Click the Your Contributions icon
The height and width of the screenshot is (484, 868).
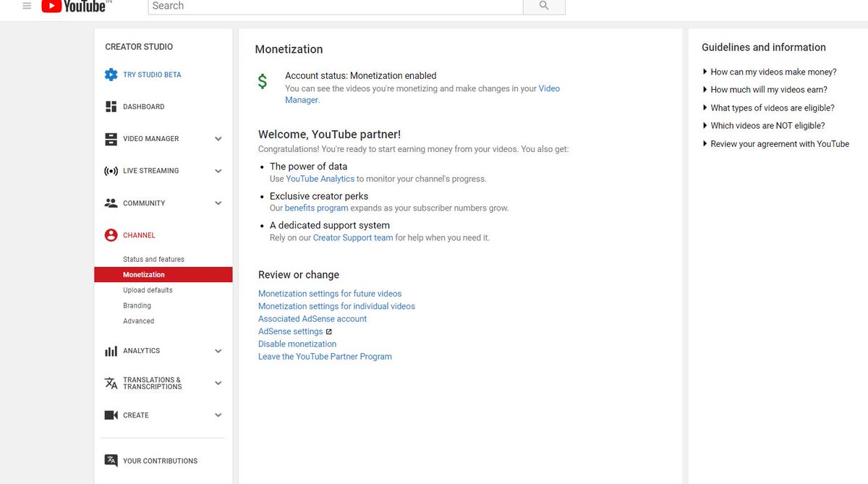111,461
